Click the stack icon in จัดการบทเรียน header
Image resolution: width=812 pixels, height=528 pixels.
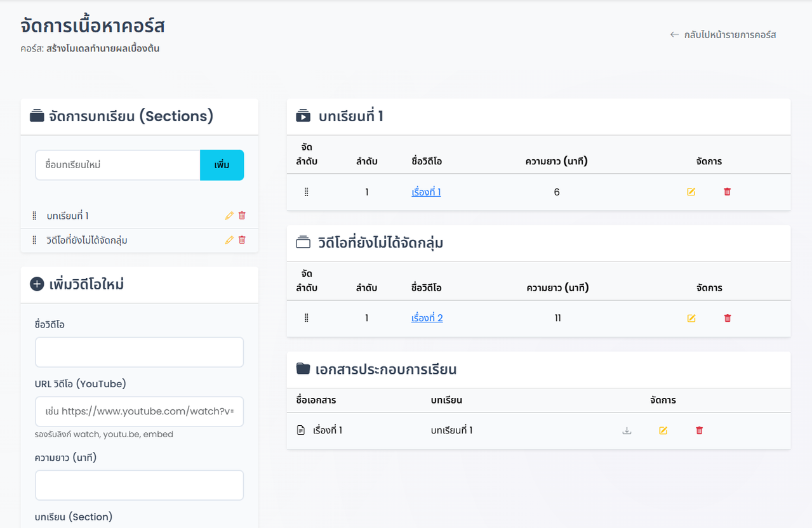(37, 116)
